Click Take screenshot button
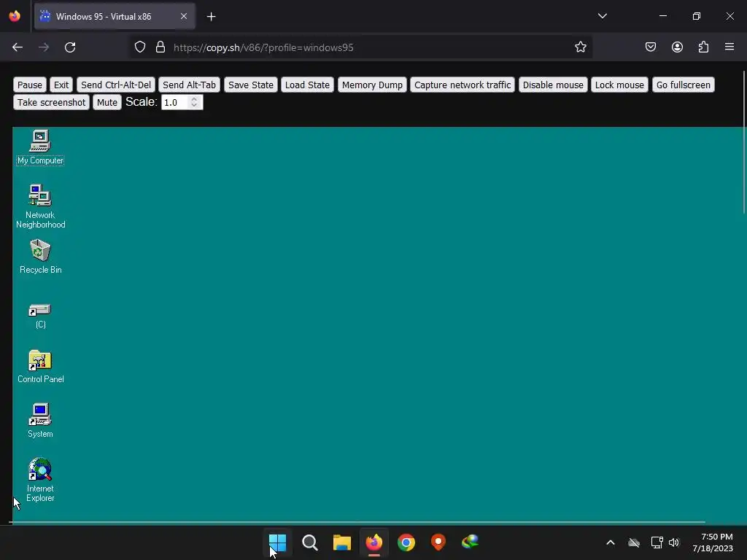Screen dimensions: 747x560 52,102
